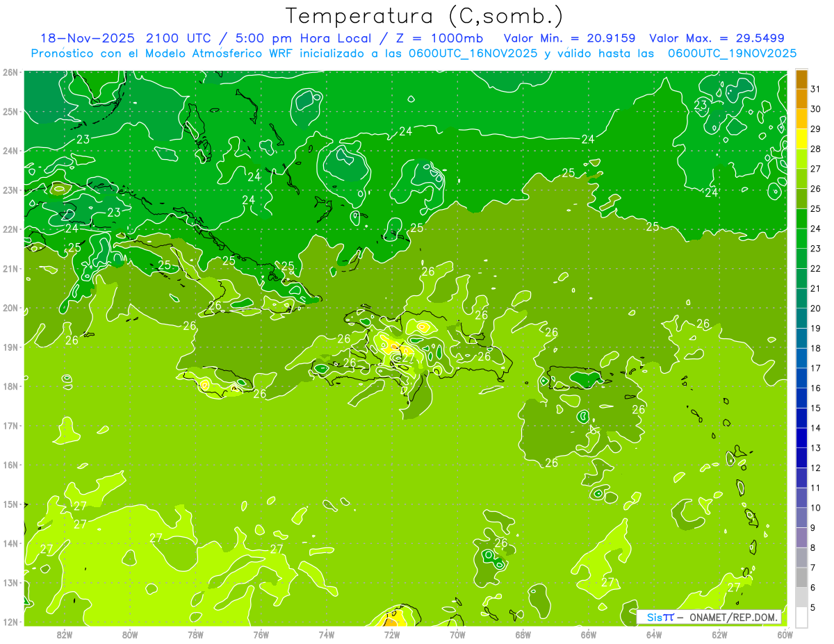Screen dimensions: 834x644
Task: Click the '23N' latitude axis label
Action: (x=10, y=190)
